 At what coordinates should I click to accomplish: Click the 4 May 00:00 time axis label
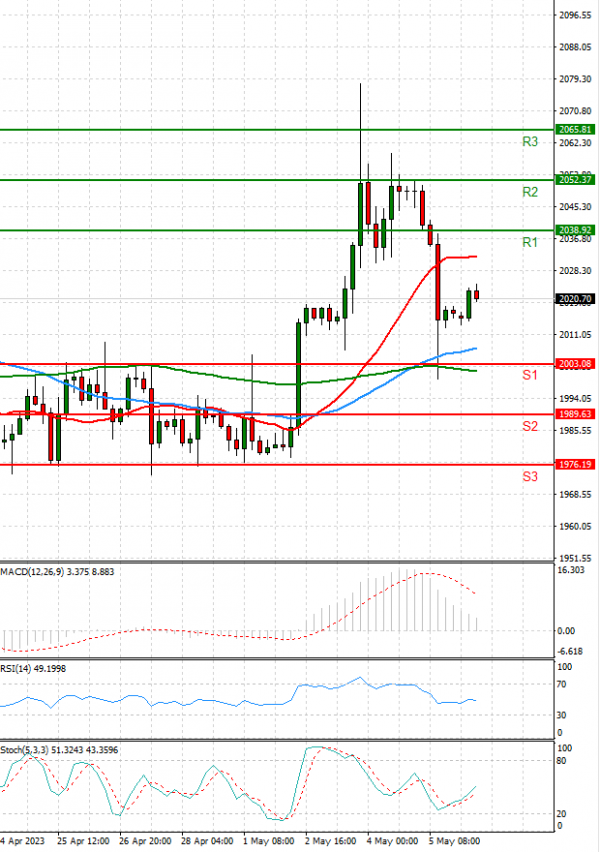coord(392,841)
